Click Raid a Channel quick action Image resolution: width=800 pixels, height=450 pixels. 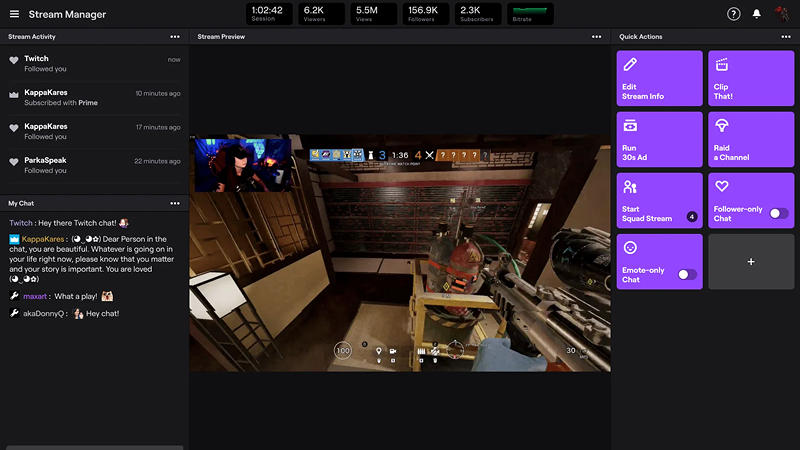(x=751, y=139)
